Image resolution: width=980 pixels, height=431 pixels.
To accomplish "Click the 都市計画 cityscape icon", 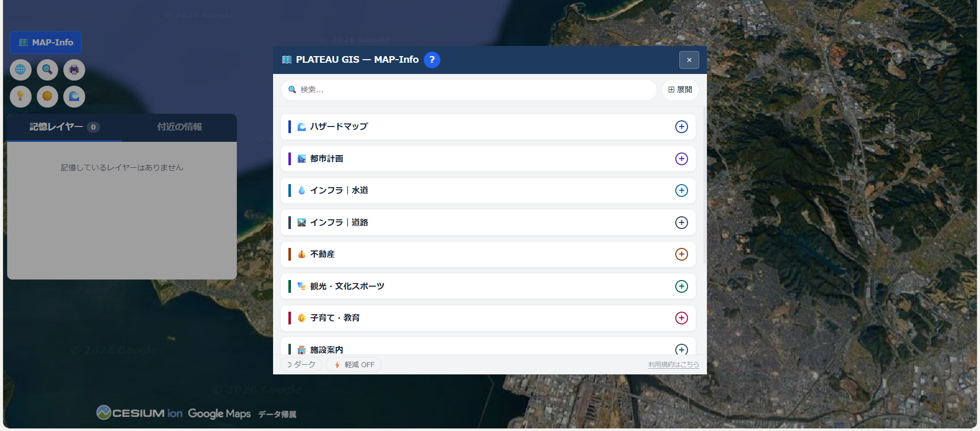I will [302, 159].
